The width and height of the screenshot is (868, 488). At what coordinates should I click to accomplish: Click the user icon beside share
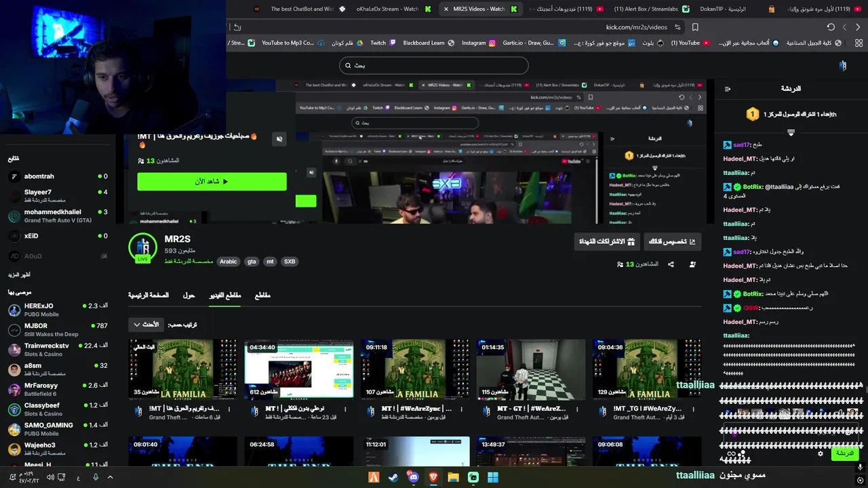[692, 264]
